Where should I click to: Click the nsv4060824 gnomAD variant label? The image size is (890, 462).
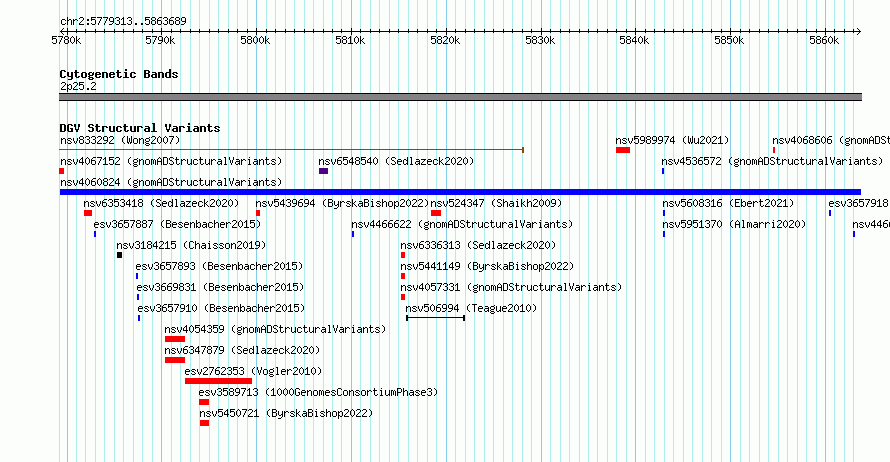coord(171,182)
